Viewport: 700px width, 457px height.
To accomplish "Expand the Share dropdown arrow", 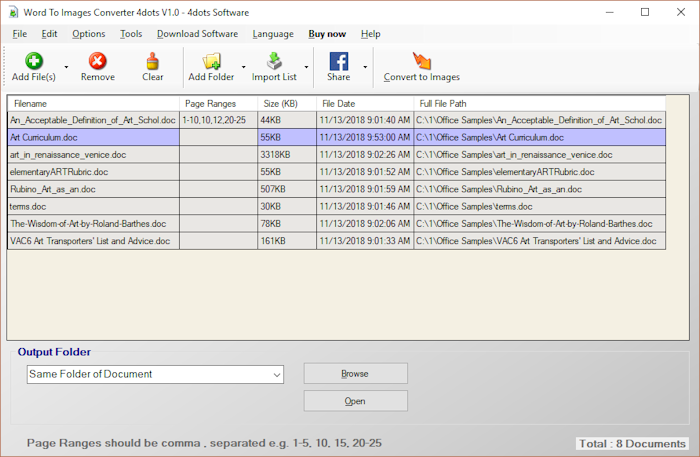I will click(364, 68).
